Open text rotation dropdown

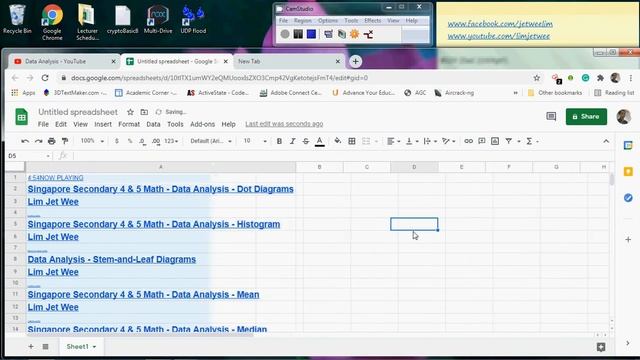[x=449, y=141]
